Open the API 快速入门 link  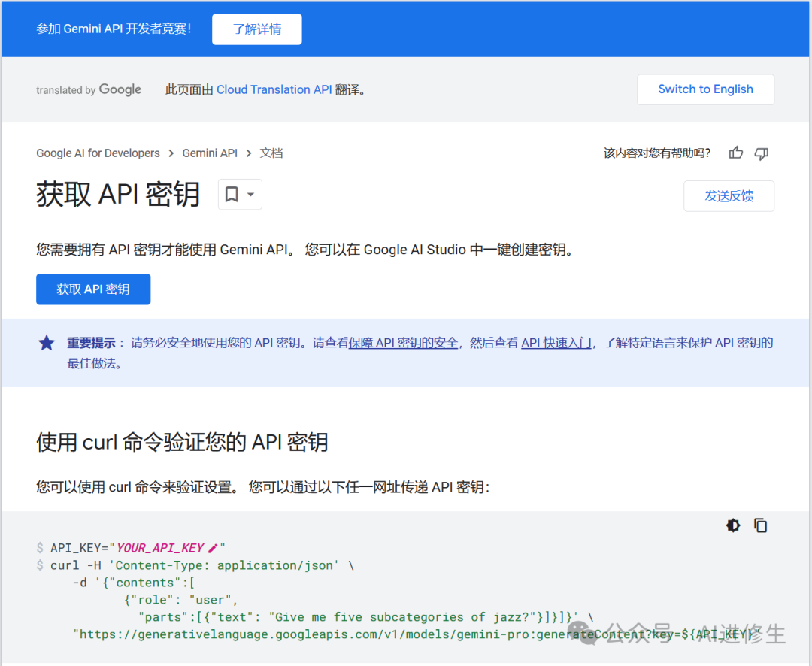click(x=556, y=343)
